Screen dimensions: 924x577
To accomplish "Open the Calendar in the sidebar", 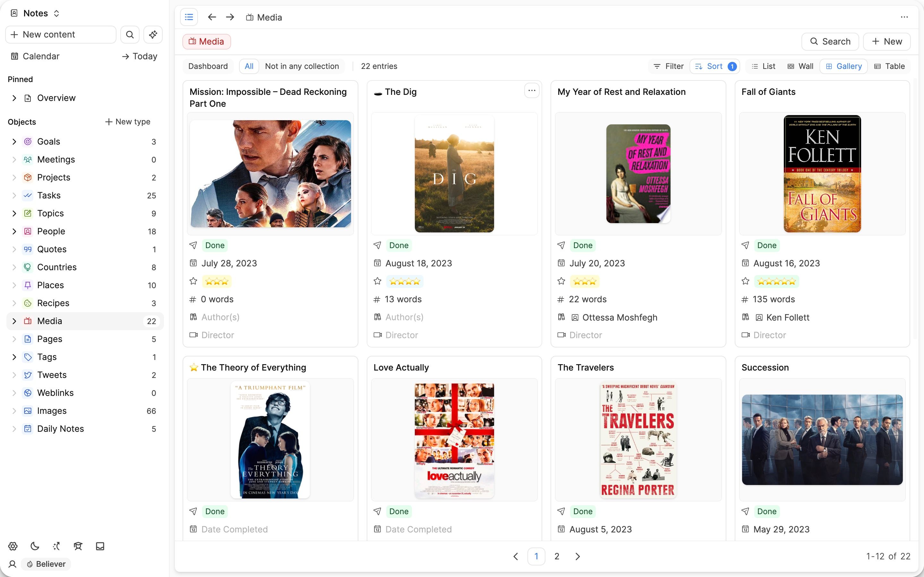I will pyautogui.click(x=41, y=56).
